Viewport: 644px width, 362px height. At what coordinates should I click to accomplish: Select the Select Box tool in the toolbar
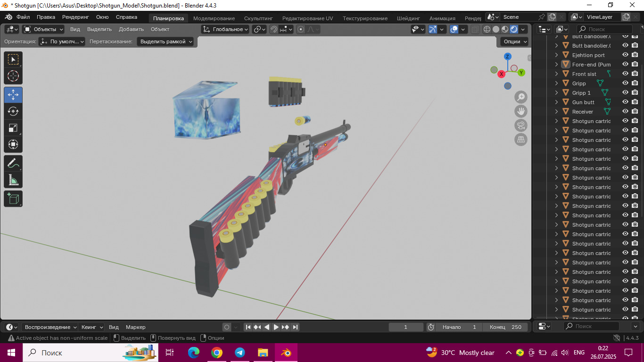(x=13, y=59)
